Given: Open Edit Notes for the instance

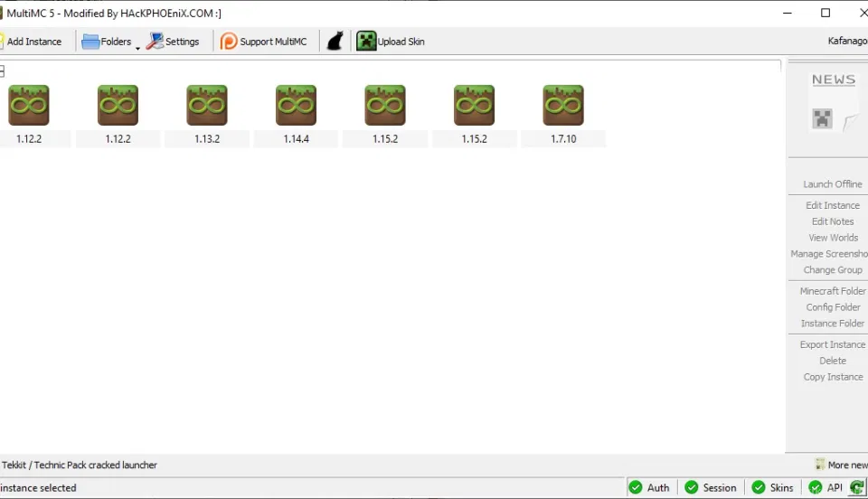Looking at the screenshot, I should tap(833, 221).
